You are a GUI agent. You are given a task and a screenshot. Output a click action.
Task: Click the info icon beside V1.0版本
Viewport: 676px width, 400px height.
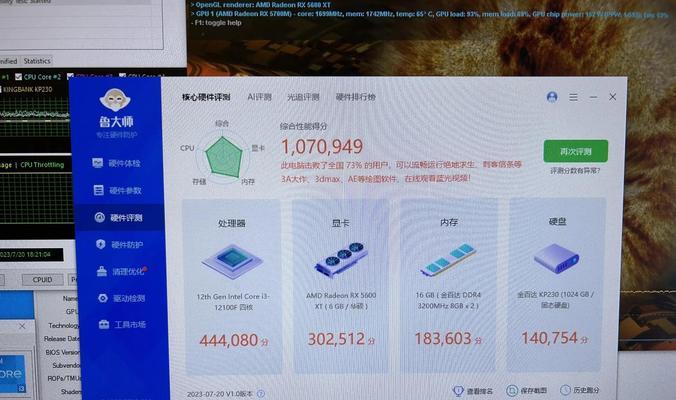pos(261,394)
